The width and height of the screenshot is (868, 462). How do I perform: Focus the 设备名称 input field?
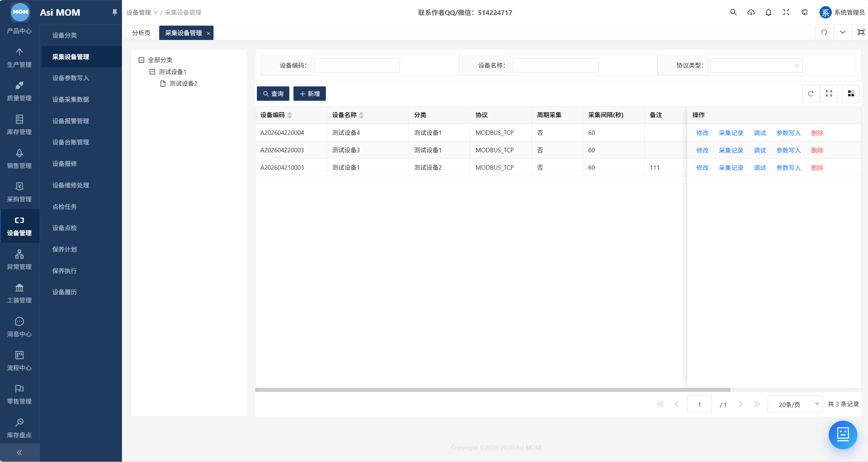coord(555,65)
